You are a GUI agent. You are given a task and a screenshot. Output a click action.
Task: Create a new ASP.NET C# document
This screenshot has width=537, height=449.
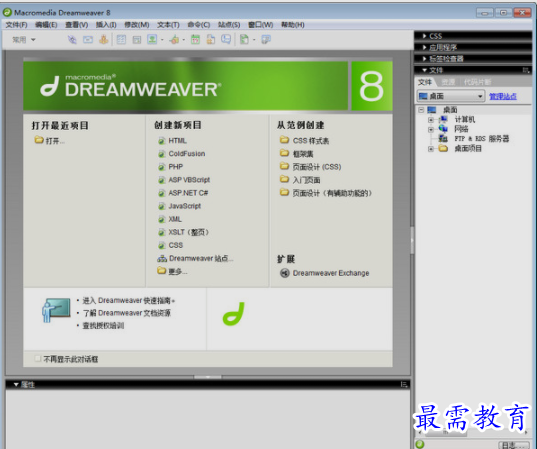[x=188, y=193]
